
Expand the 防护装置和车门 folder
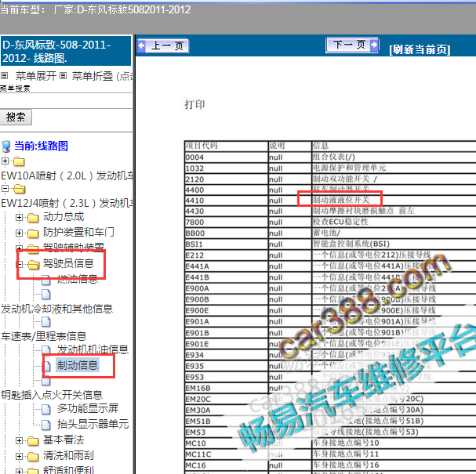tap(19, 233)
